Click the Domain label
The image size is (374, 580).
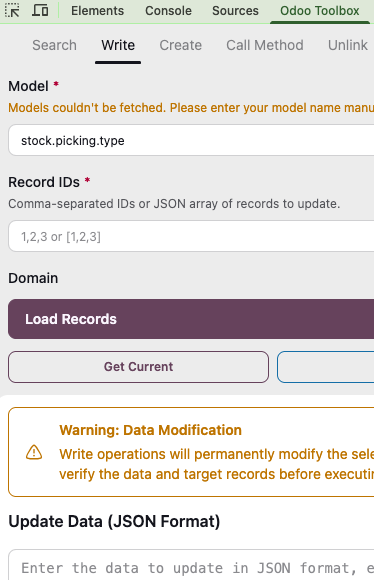[33, 278]
